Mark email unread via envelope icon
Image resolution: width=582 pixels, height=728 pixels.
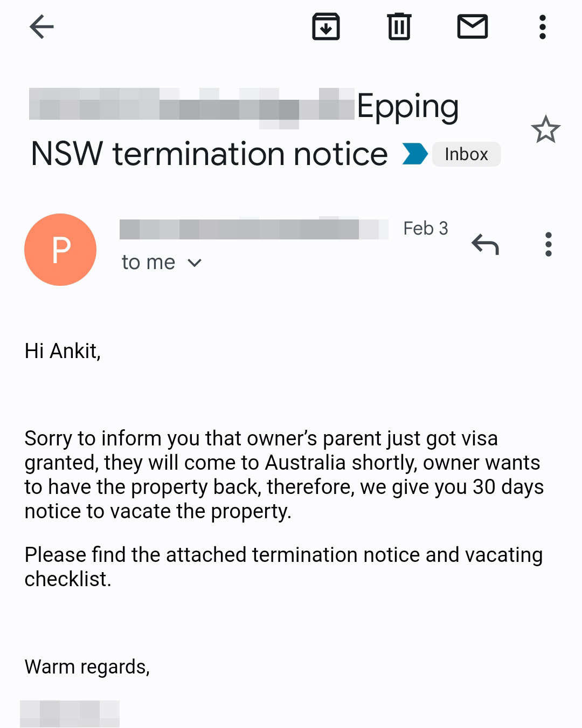(473, 26)
